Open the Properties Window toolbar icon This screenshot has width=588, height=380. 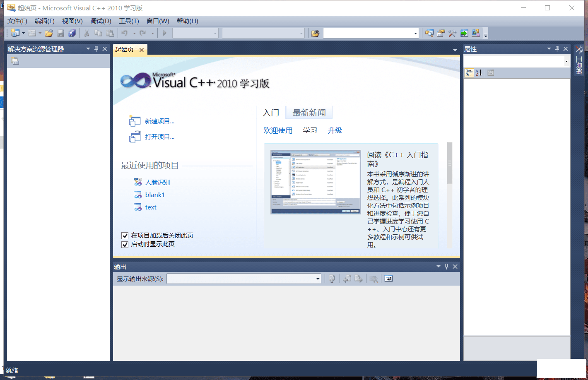[x=441, y=33]
